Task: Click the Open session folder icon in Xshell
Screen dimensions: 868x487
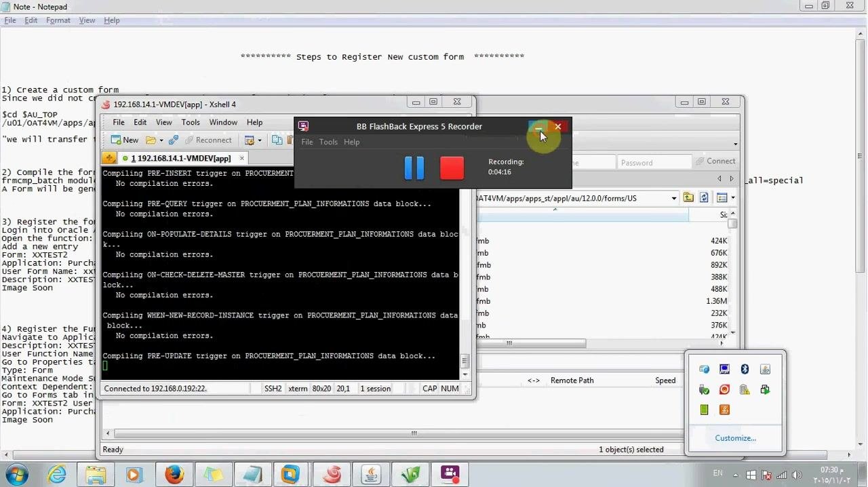Action: click(151, 140)
